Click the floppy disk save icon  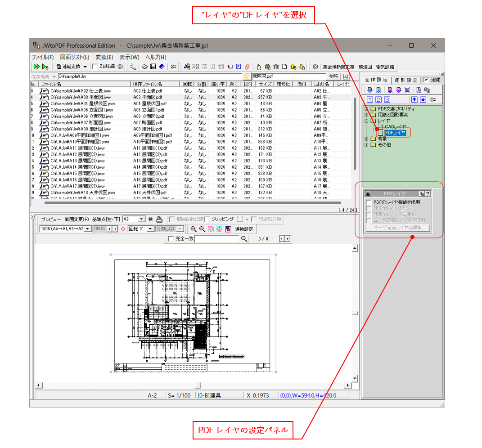click(x=153, y=67)
